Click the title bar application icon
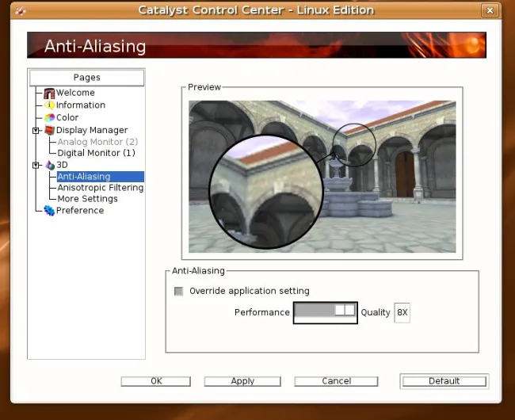This screenshot has width=515, height=420. (21, 11)
